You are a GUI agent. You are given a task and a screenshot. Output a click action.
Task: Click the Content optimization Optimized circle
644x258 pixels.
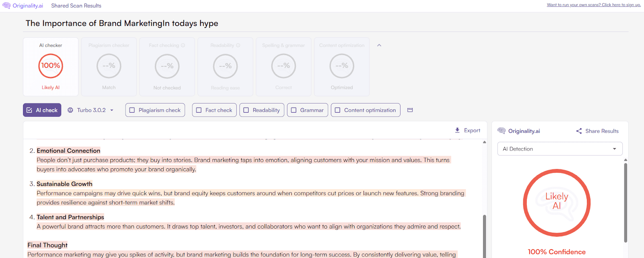coord(342,66)
